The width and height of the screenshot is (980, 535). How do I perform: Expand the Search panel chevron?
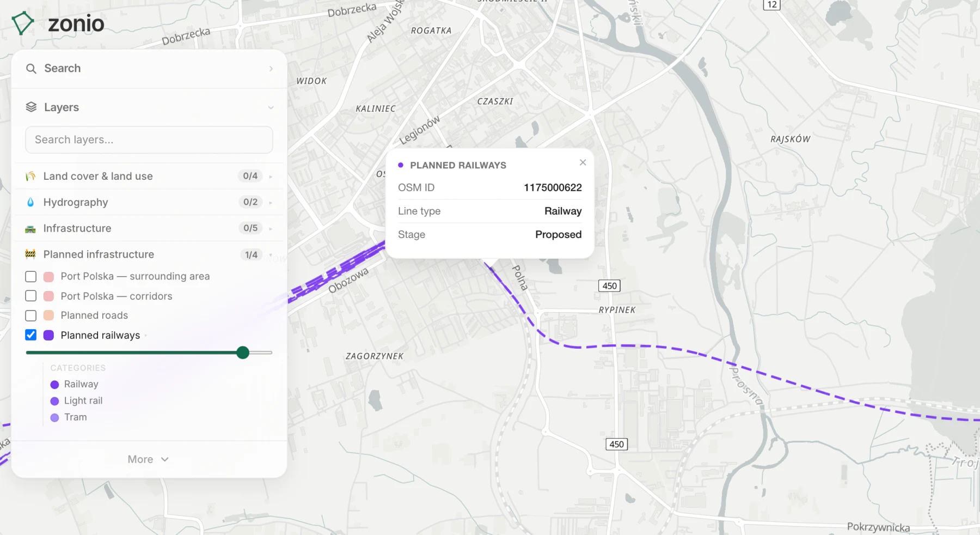(271, 69)
